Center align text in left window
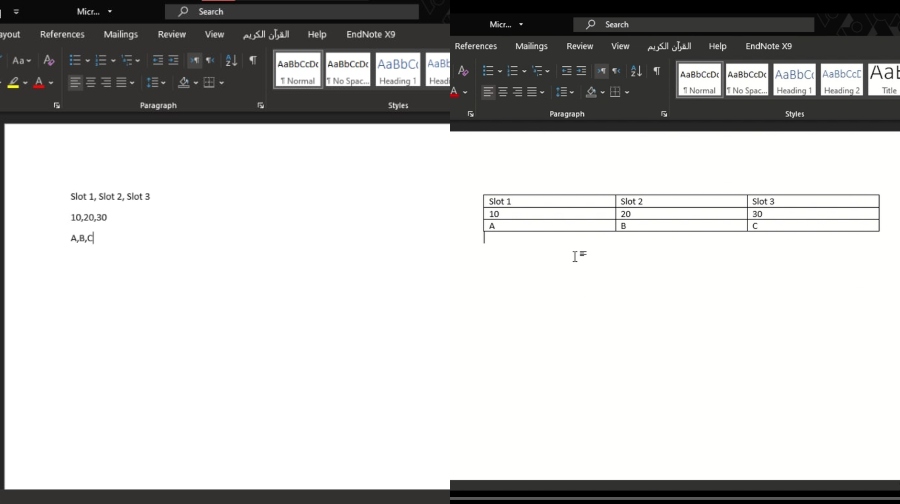 pyautogui.click(x=90, y=82)
